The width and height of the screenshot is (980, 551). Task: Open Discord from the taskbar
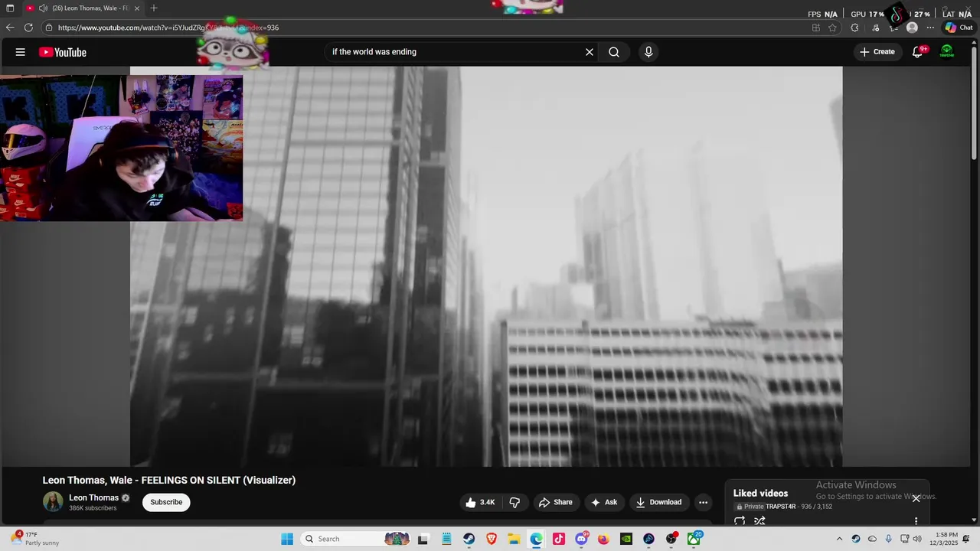pos(581,539)
